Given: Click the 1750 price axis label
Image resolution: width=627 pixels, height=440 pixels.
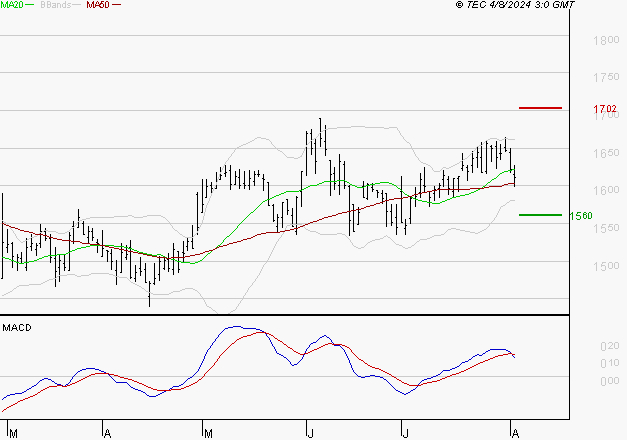Looking at the screenshot, I should [x=606, y=77].
